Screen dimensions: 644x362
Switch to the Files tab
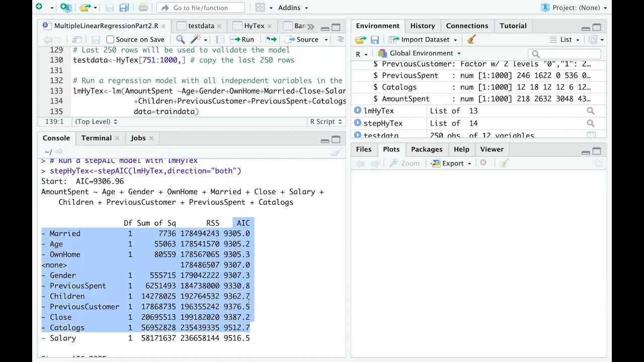(364, 149)
